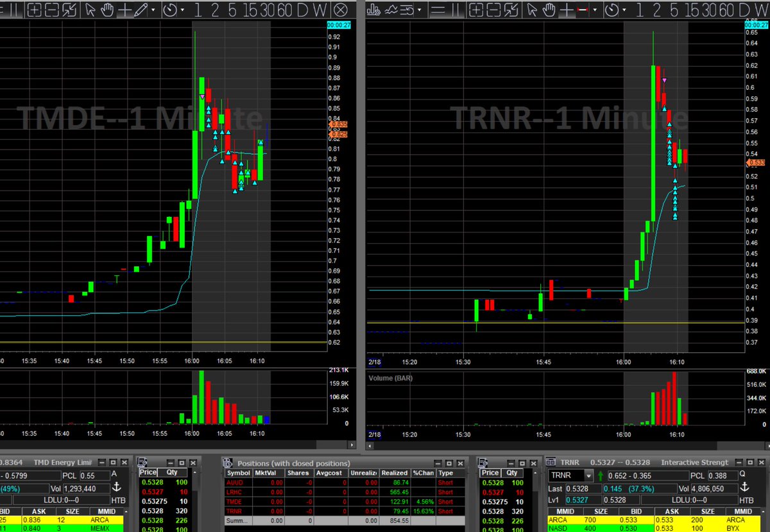Switch the TMDE chart to 15-minute interval

click(x=251, y=10)
